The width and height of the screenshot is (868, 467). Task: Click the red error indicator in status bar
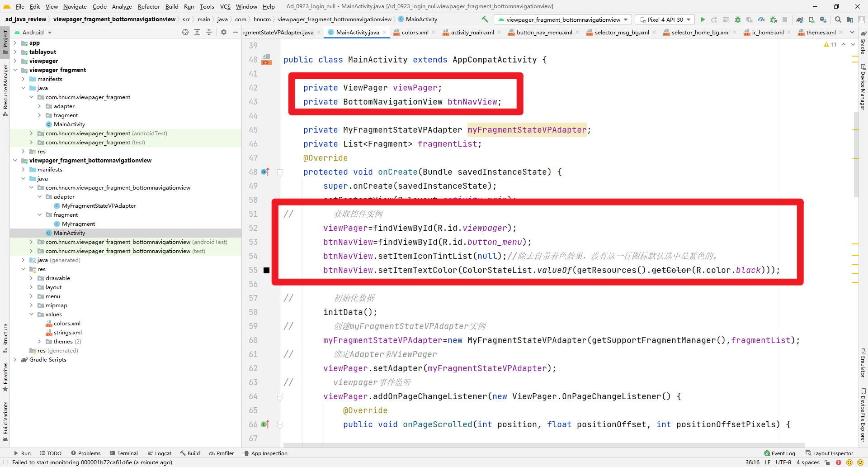839,462
